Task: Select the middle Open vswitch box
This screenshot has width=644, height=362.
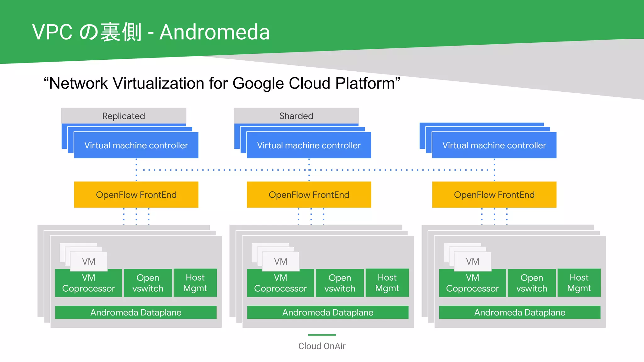Action: (x=340, y=283)
